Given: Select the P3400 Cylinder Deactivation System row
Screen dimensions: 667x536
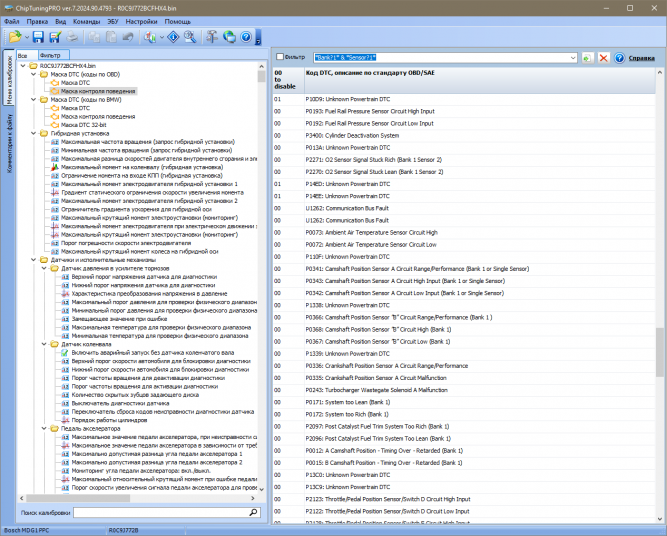Looking at the screenshot, I should pyautogui.click(x=464, y=135).
